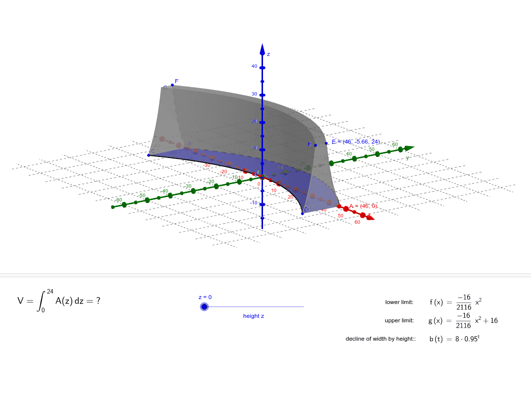Screen dimensions: 532x407
Task: Click the height z slider track
Action: pyautogui.click(x=254, y=307)
